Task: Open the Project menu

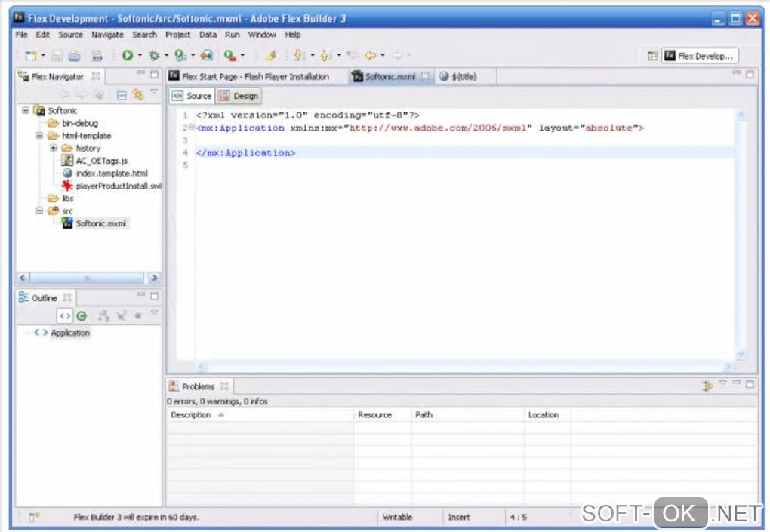Action: (177, 35)
